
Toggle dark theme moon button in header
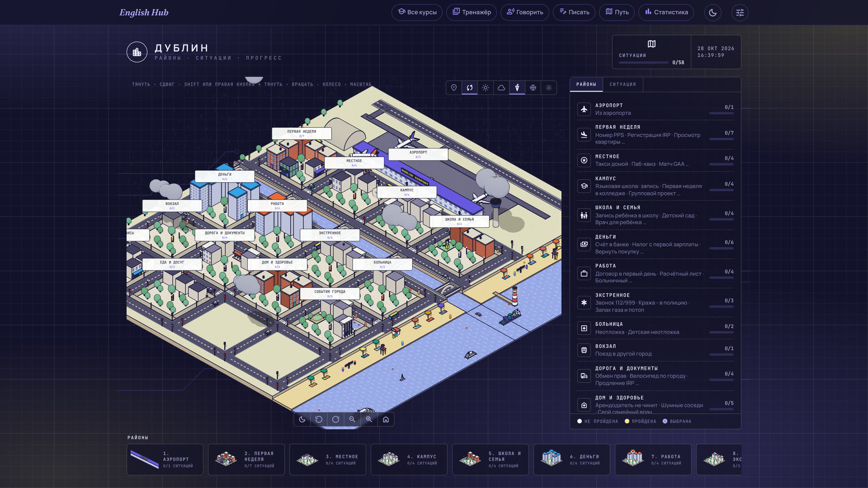pyautogui.click(x=712, y=12)
